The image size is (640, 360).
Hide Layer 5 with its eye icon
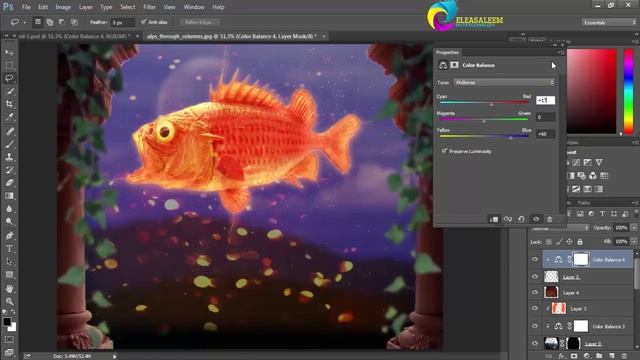click(535, 276)
